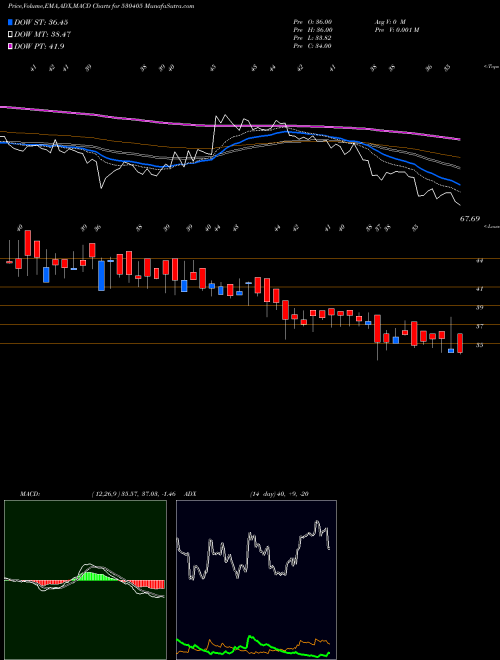The image size is (500, 660).
Task: Click the last red candlestick on the chart
Action: (x=460, y=343)
